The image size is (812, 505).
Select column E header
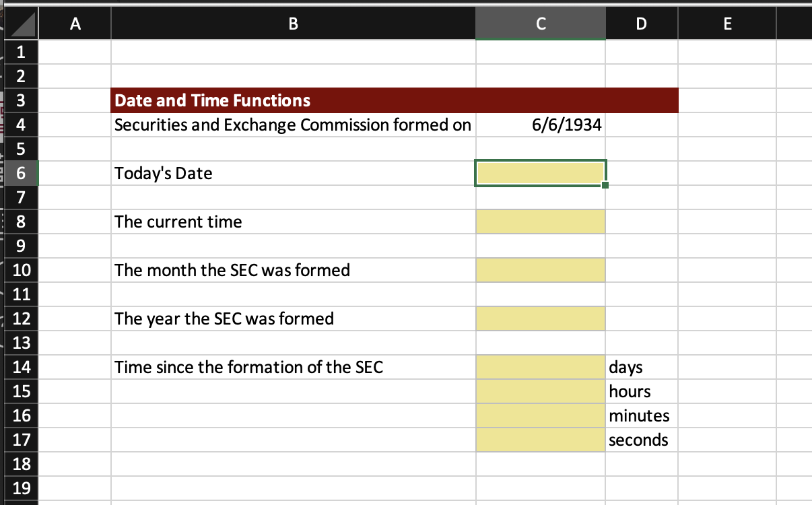tap(727, 24)
